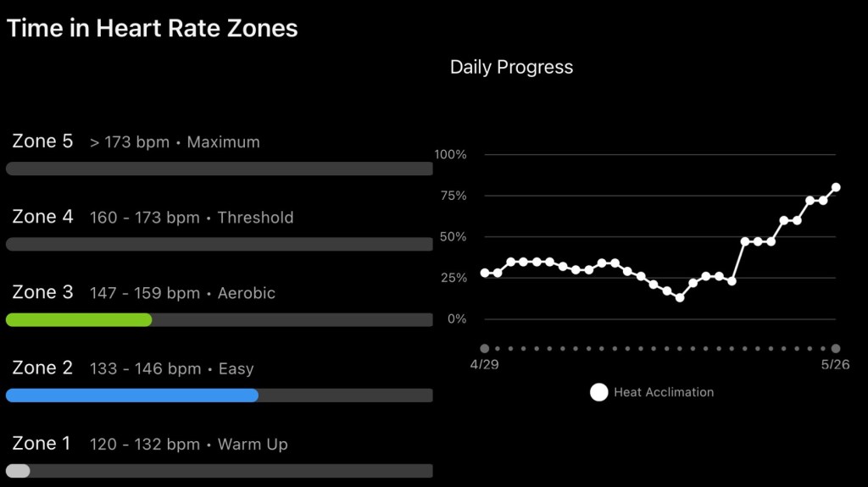Screen dimensions: 868x487
Task: Click the lowest data point on chart
Action: 680,297
